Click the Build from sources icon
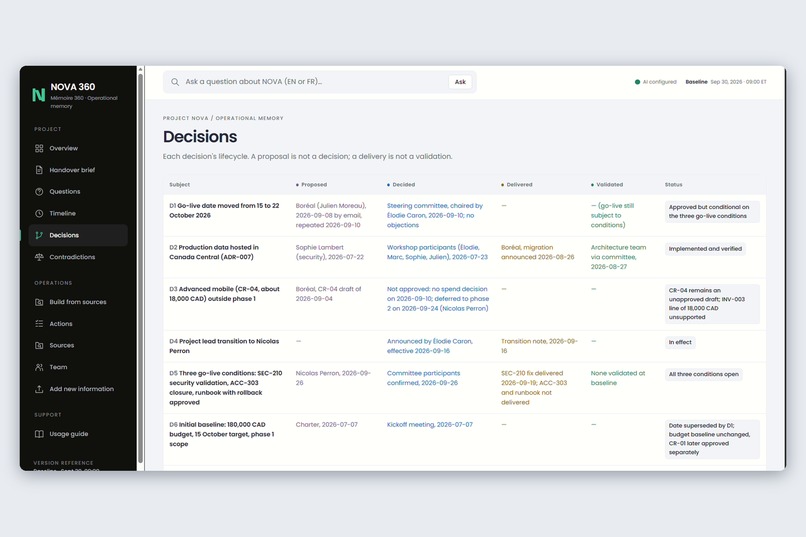 39,302
